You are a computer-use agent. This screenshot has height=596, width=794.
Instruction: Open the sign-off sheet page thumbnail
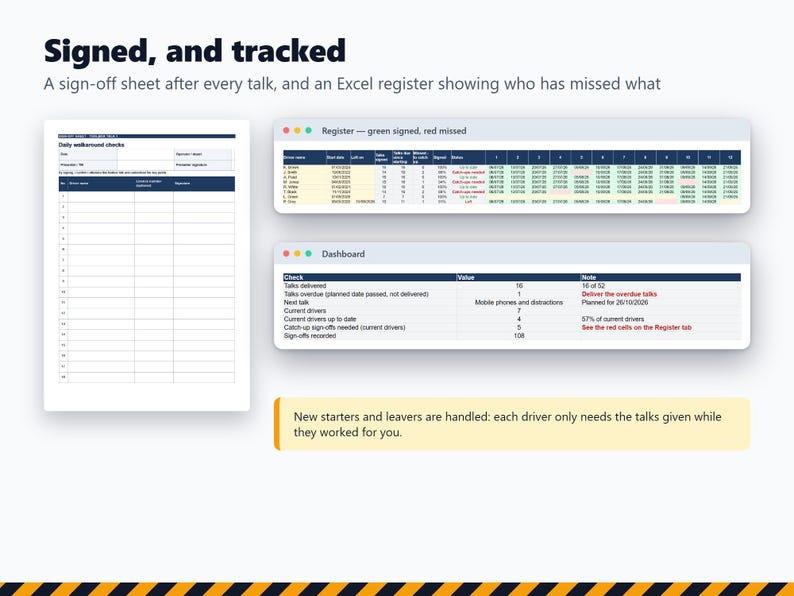[x=147, y=265]
